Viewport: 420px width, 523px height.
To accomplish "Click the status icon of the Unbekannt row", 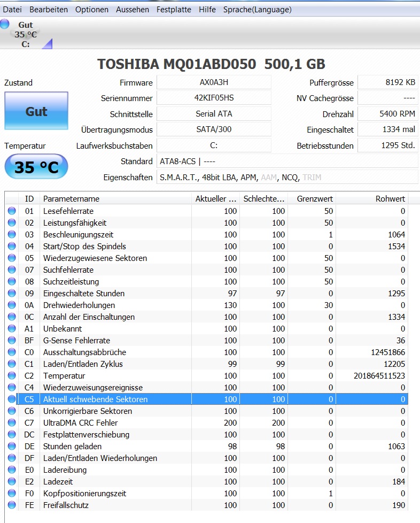I will [x=12, y=328].
